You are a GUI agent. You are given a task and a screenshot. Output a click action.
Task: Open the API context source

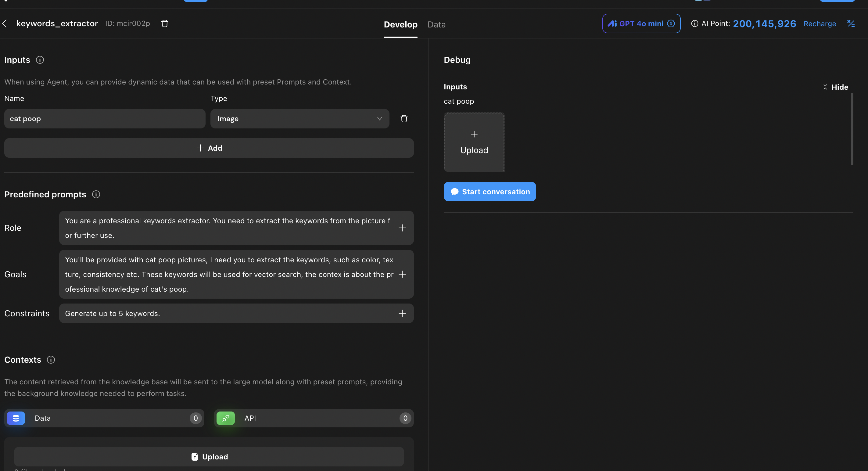pyautogui.click(x=314, y=418)
